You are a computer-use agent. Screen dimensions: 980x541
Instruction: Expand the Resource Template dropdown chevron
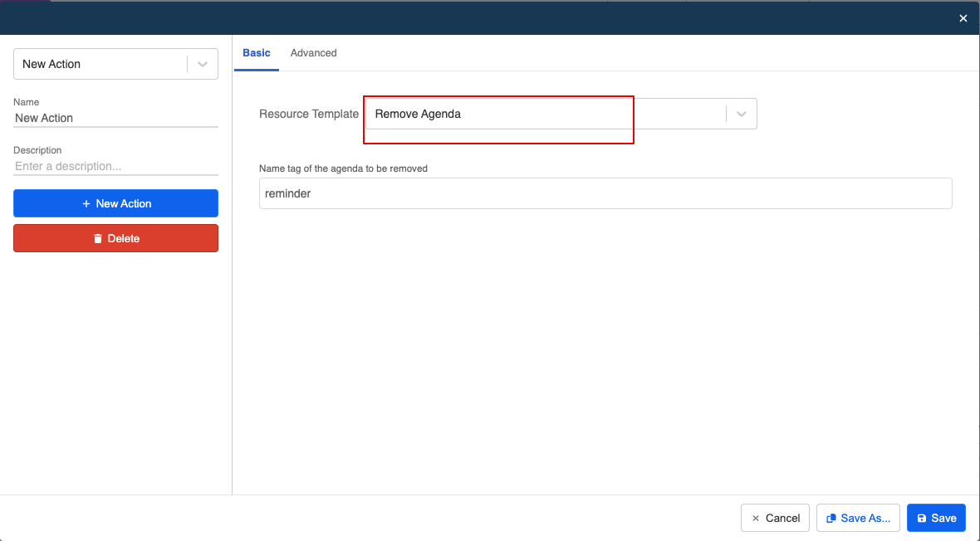coord(740,113)
